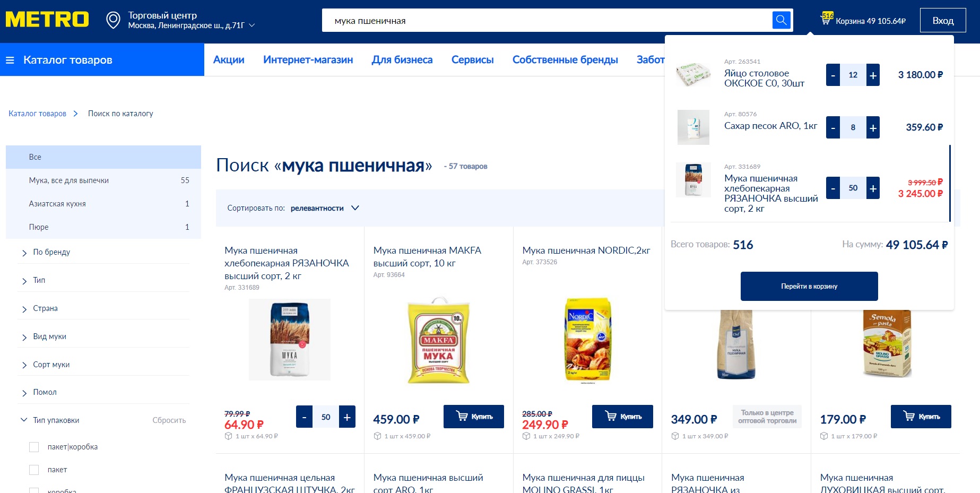Tick the пакет|коробка packaging checkbox
The height and width of the screenshot is (493, 980).
34,447
